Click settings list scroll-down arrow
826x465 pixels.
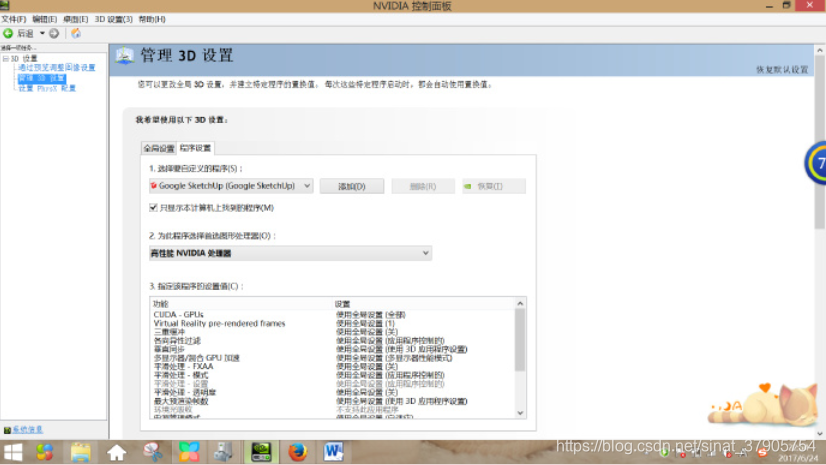click(520, 413)
